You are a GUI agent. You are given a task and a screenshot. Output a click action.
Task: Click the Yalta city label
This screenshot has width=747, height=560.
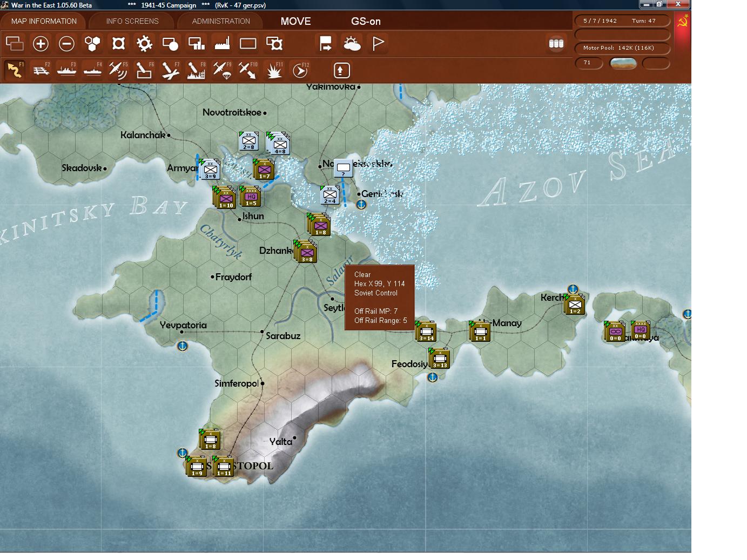281,442
